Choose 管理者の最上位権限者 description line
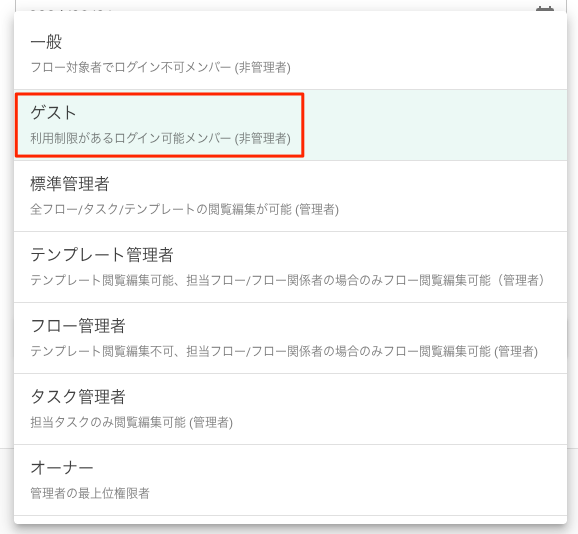 (90, 493)
